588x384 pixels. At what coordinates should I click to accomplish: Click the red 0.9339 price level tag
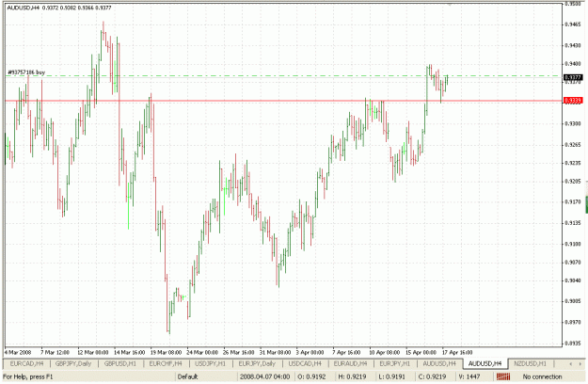click(573, 101)
